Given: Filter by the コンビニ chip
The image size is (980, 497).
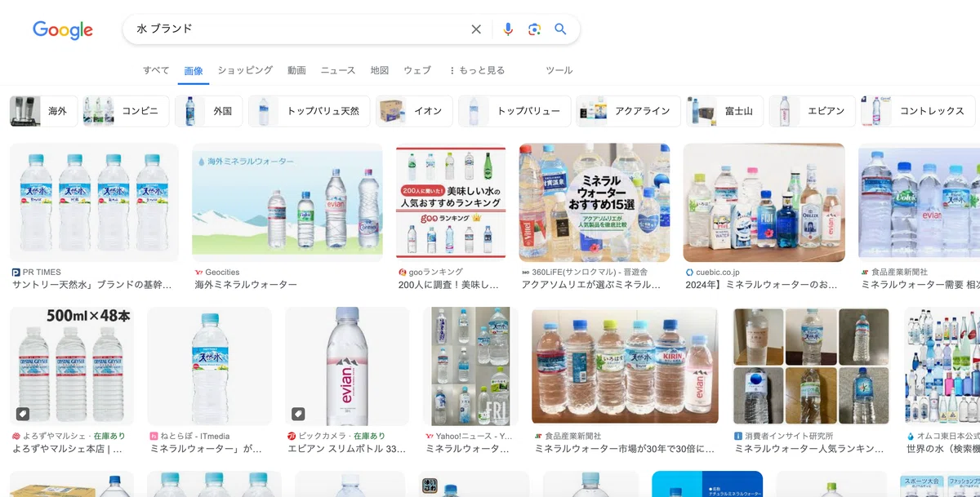Looking at the screenshot, I should [126, 111].
